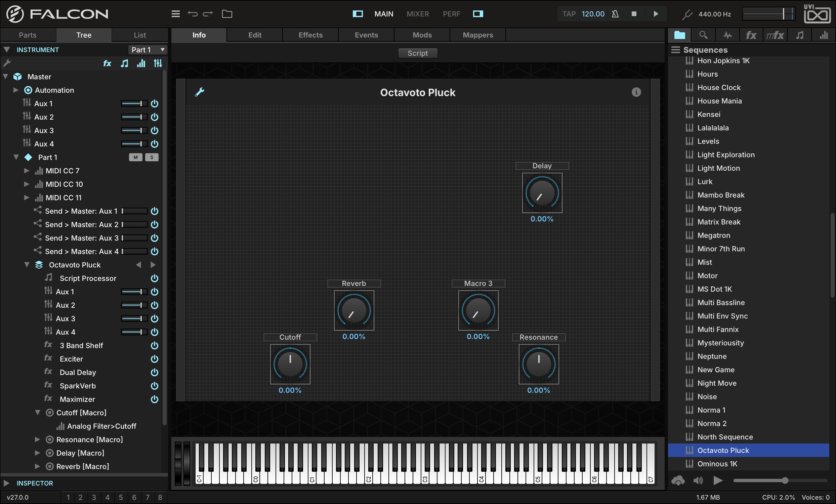The width and height of the screenshot is (836, 504).
Task: Open the browser search magnifier tab
Action: 703,35
